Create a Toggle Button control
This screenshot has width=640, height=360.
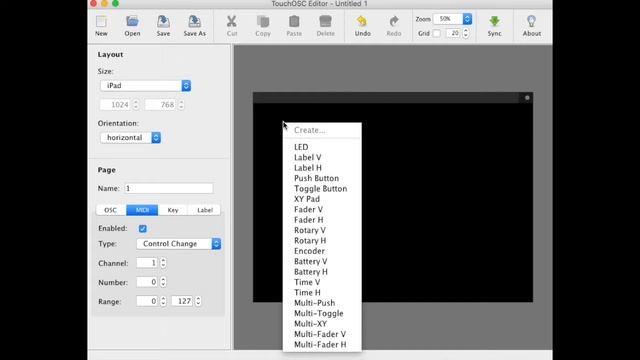322,189
